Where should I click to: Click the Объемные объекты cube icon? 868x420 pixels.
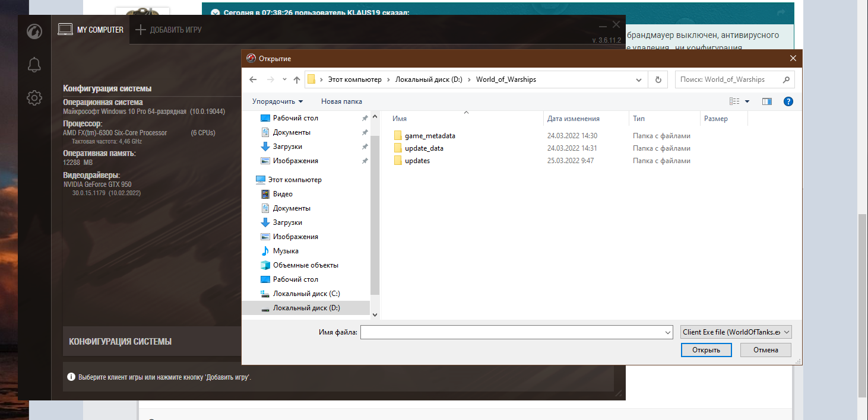(265, 265)
